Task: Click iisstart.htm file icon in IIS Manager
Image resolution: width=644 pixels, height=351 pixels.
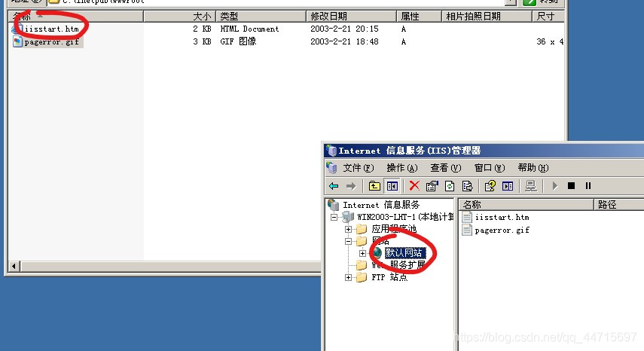Action: [467, 217]
